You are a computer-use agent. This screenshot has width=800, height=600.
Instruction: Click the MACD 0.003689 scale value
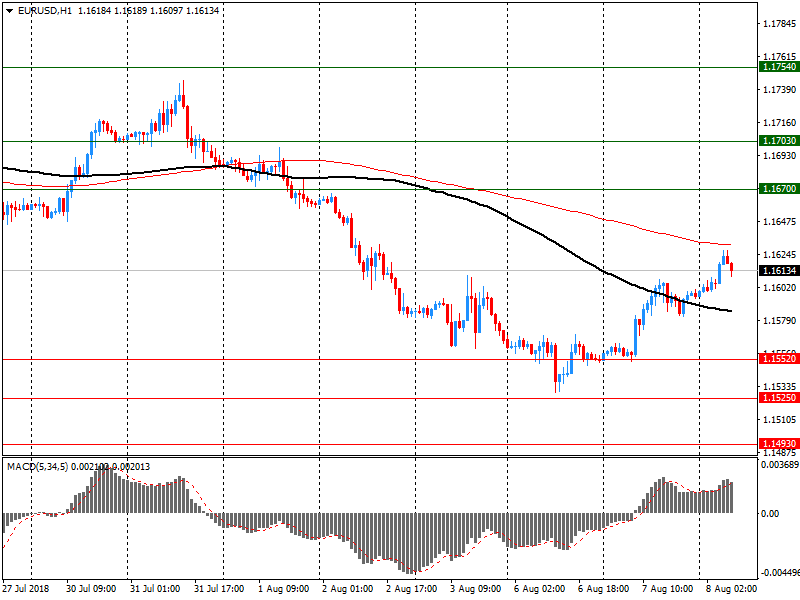780,465
